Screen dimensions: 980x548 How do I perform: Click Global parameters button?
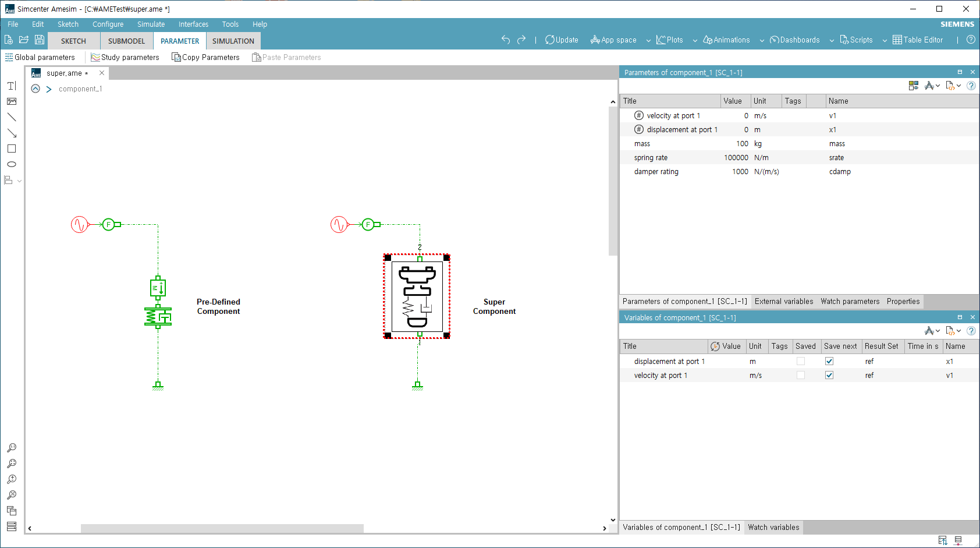[40, 57]
